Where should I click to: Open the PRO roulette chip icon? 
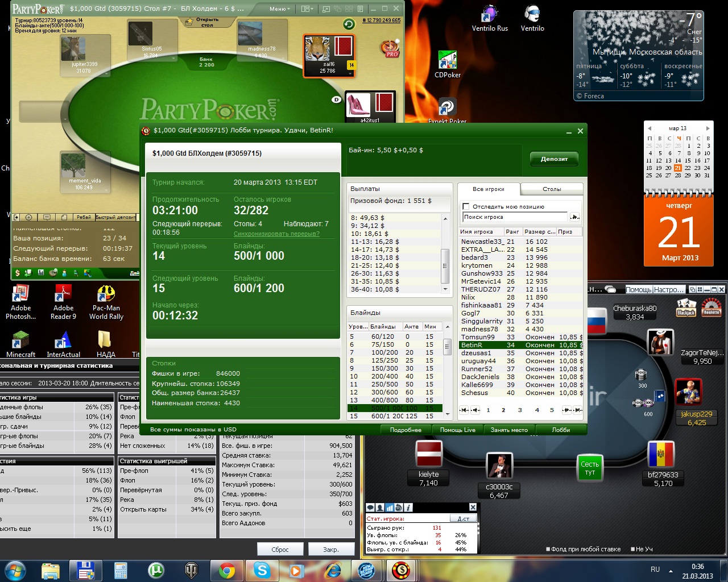coord(390,48)
